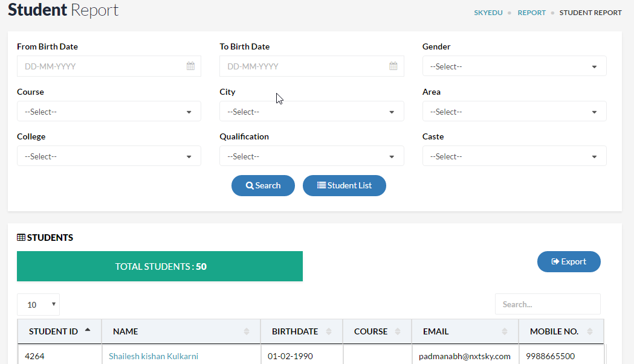Image resolution: width=634 pixels, height=364 pixels.
Task: Open the calendar picker for To Birth Date
Action: (x=393, y=66)
